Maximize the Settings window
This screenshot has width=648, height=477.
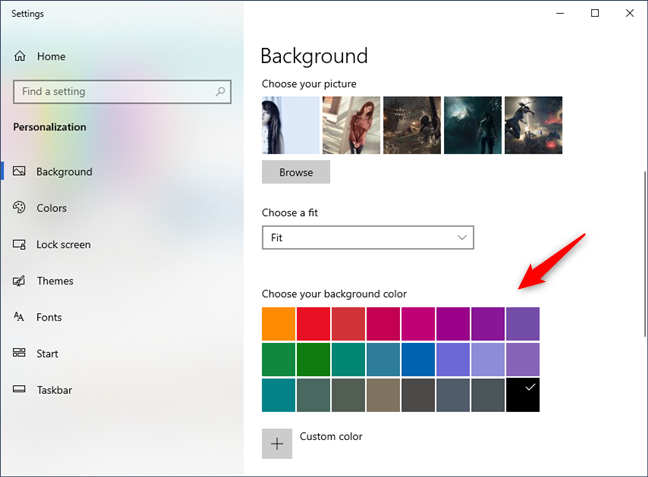pyautogui.click(x=595, y=13)
